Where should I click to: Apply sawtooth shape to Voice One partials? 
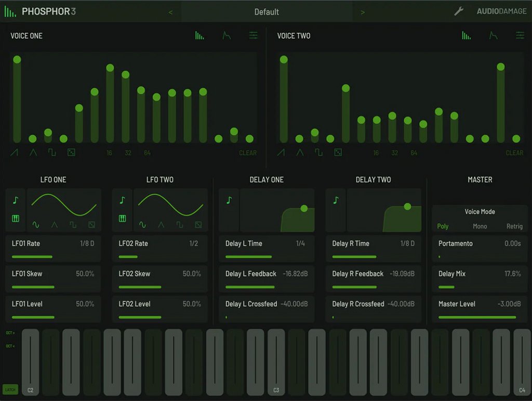click(x=14, y=152)
